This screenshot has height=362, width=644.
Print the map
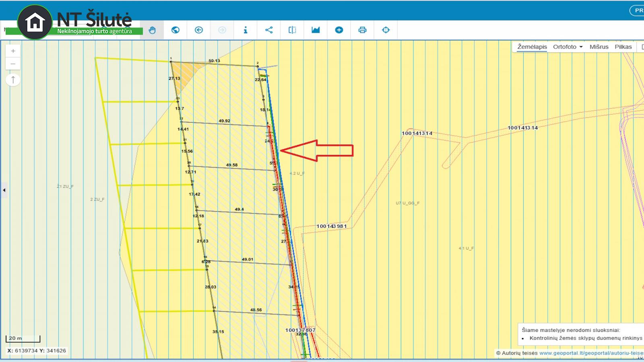[x=362, y=30]
